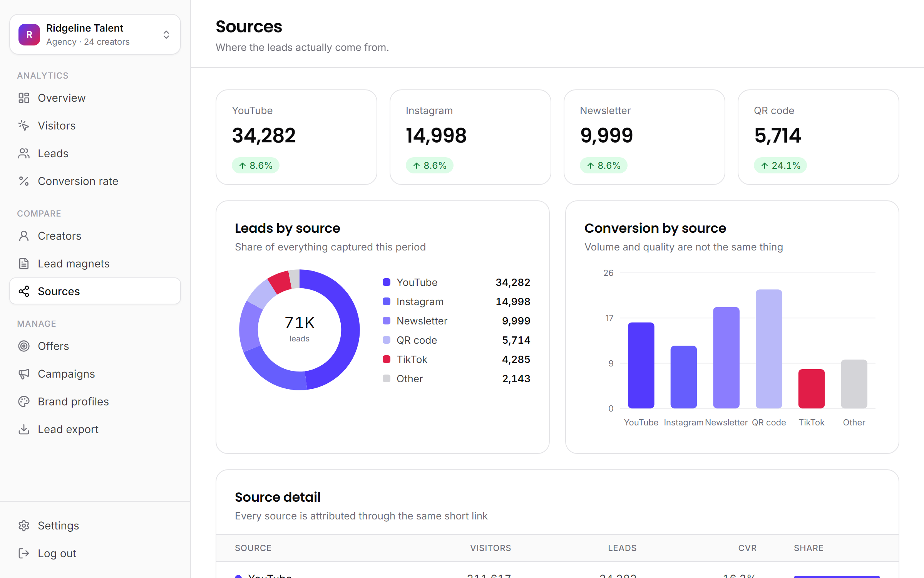Select the Conversion rate menu item

click(95, 181)
